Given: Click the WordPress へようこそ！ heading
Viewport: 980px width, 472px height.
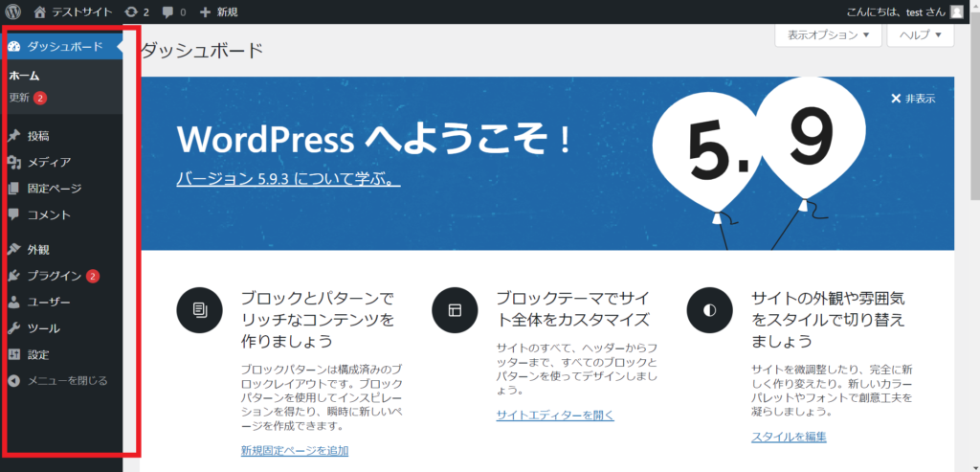Looking at the screenshot, I should click(x=374, y=140).
